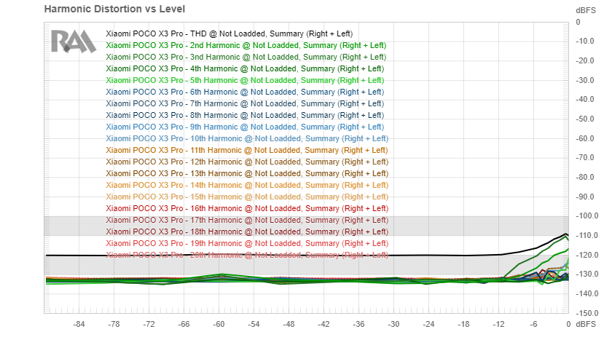
Task: Toggle the 5th Harmonic legend entry
Action: [245, 80]
